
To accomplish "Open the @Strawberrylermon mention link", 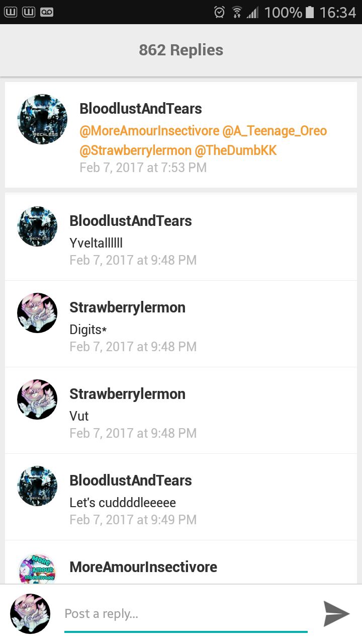I will [135, 150].
